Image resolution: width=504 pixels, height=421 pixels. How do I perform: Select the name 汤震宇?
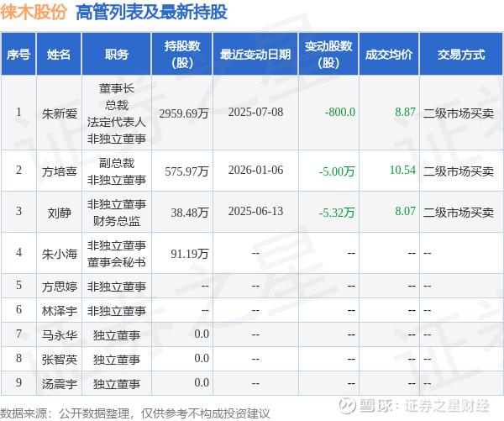coord(60,384)
